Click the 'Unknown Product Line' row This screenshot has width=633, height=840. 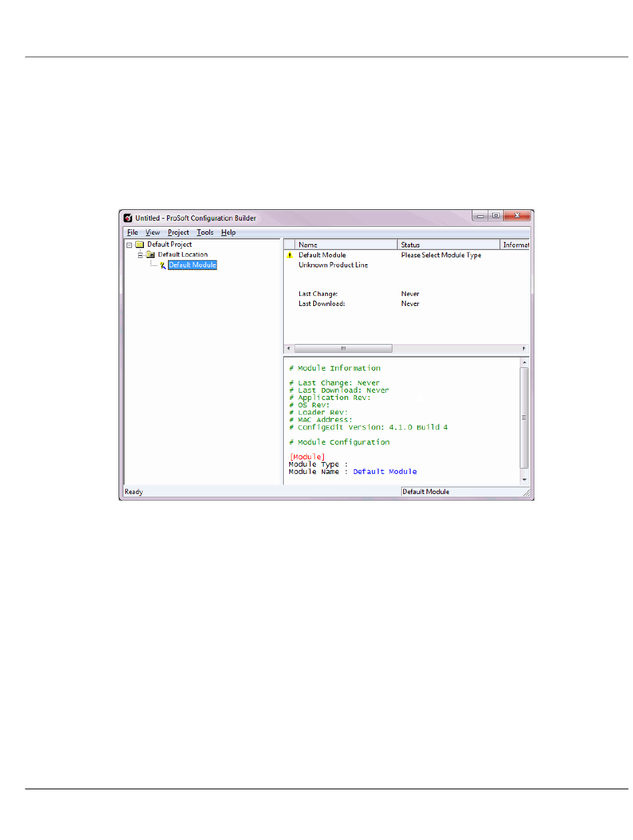333,265
